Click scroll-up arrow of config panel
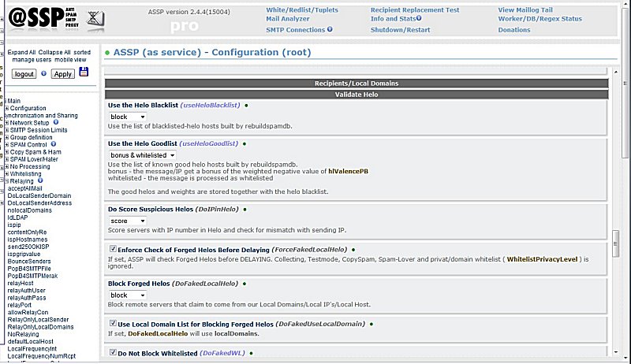Screen dimensions: 631x364 615,72
